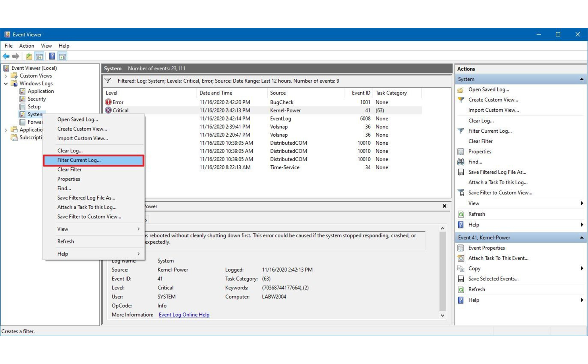Click the forward arrow toolbar icon
588x364 pixels.
16,56
